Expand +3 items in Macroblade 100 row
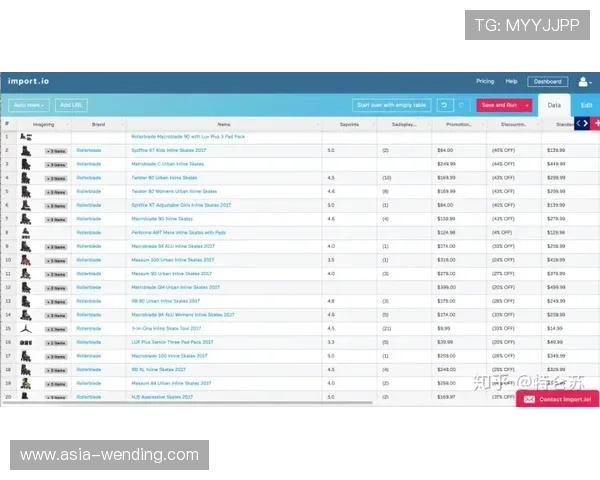Image resolution: width=600 pixels, height=480 pixels. coord(56,357)
